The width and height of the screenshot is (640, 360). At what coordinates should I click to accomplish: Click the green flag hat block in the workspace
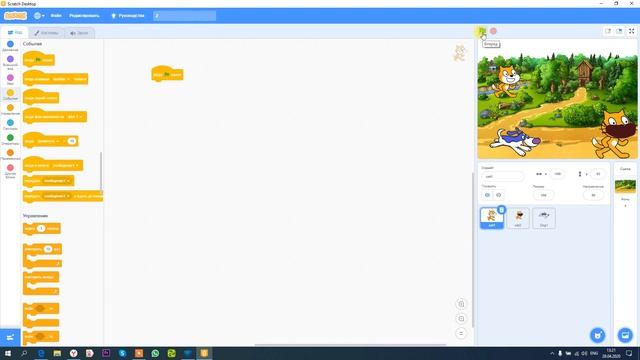[x=167, y=74]
